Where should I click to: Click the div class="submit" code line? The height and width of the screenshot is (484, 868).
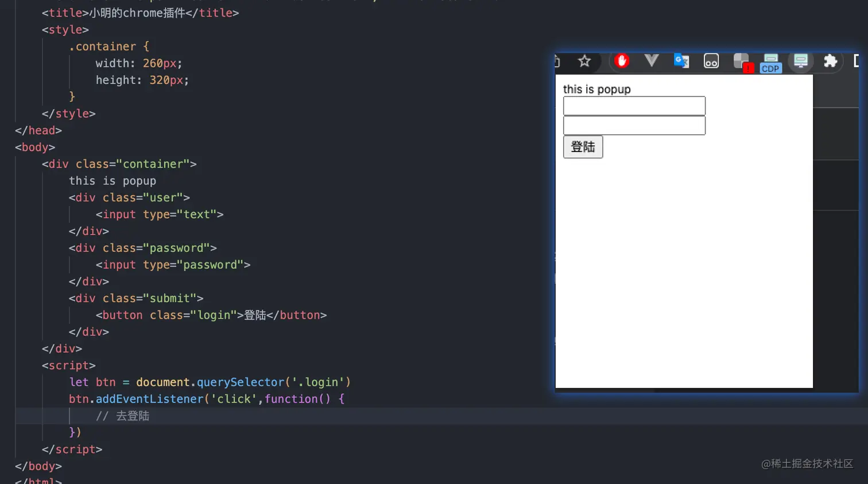tap(136, 299)
